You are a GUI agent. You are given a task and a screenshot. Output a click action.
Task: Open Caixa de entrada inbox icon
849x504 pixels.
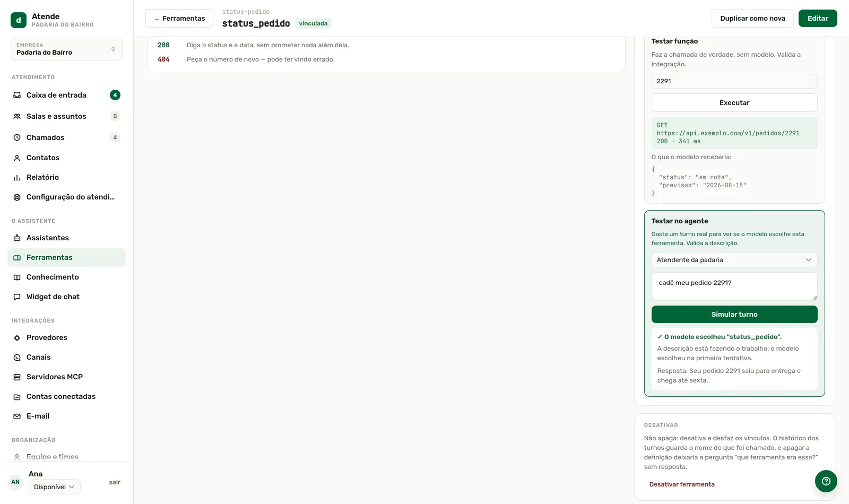click(x=17, y=95)
